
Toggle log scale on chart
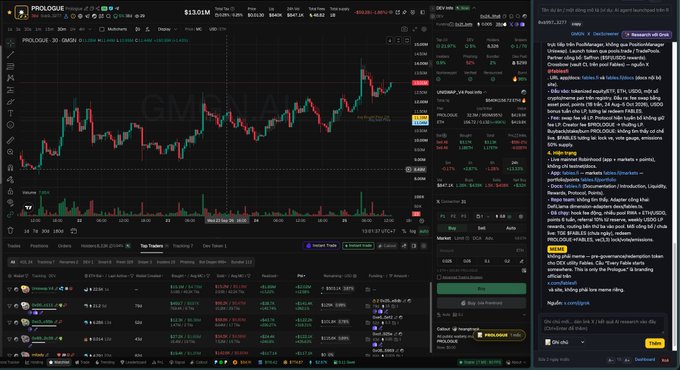click(x=412, y=231)
